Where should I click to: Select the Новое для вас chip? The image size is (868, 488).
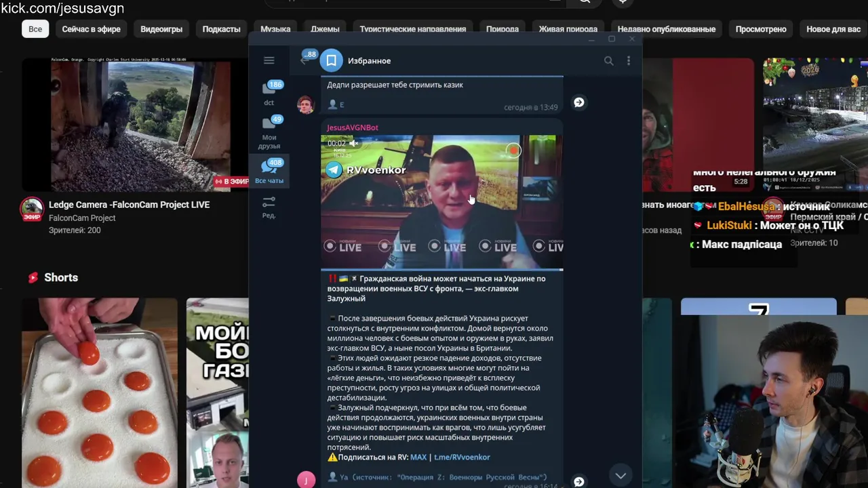(x=833, y=29)
